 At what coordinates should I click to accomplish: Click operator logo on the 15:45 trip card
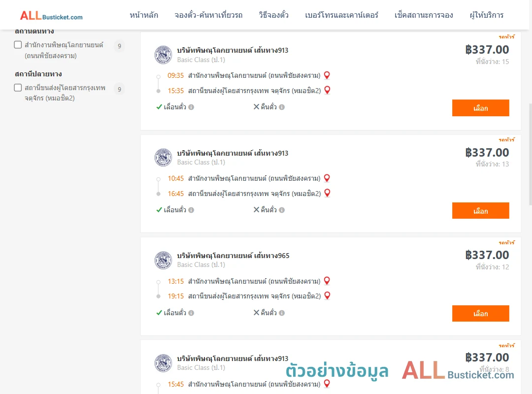coord(163,363)
